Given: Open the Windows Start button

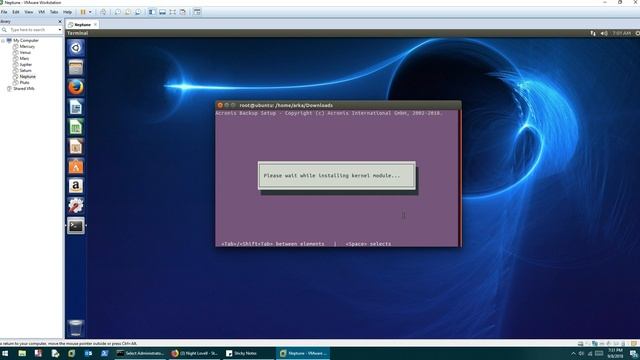Looking at the screenshot, I should point(5,353).
